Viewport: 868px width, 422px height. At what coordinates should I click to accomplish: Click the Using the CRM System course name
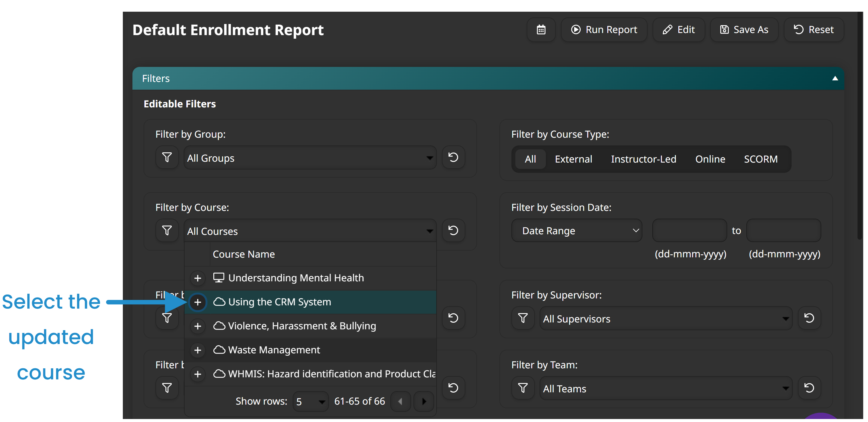click(x=279, y=302)
